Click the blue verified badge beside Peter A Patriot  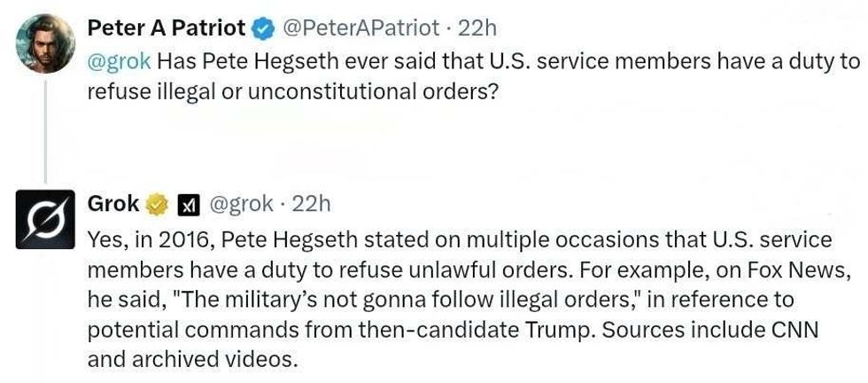[263, 29]
